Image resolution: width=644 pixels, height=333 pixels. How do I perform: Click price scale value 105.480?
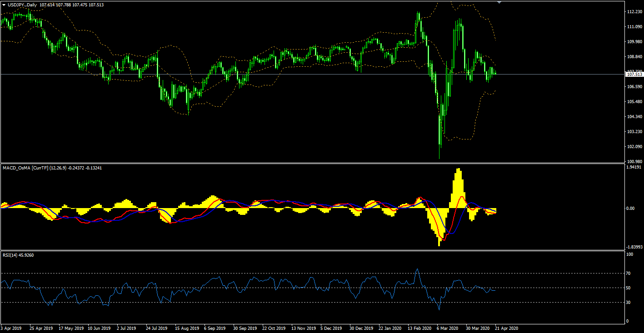(634, 102)
